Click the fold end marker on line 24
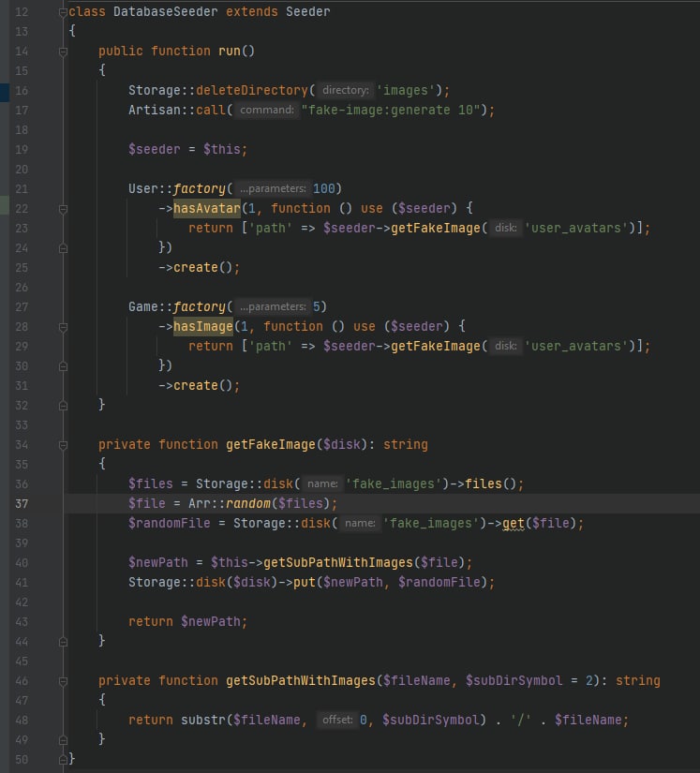Screen dimensions: 700x773 point(63,248)
